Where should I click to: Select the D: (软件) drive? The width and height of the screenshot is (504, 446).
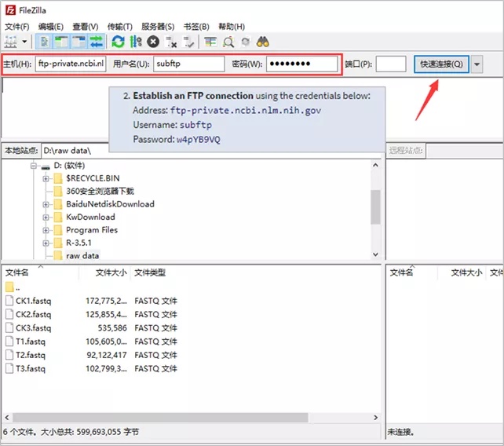69,166
